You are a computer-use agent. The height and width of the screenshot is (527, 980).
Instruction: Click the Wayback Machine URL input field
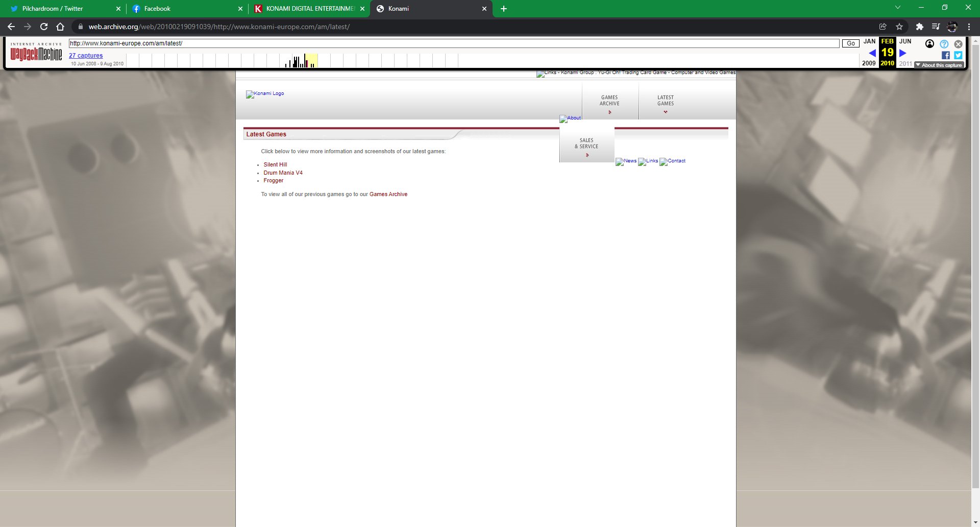(453, 43)
